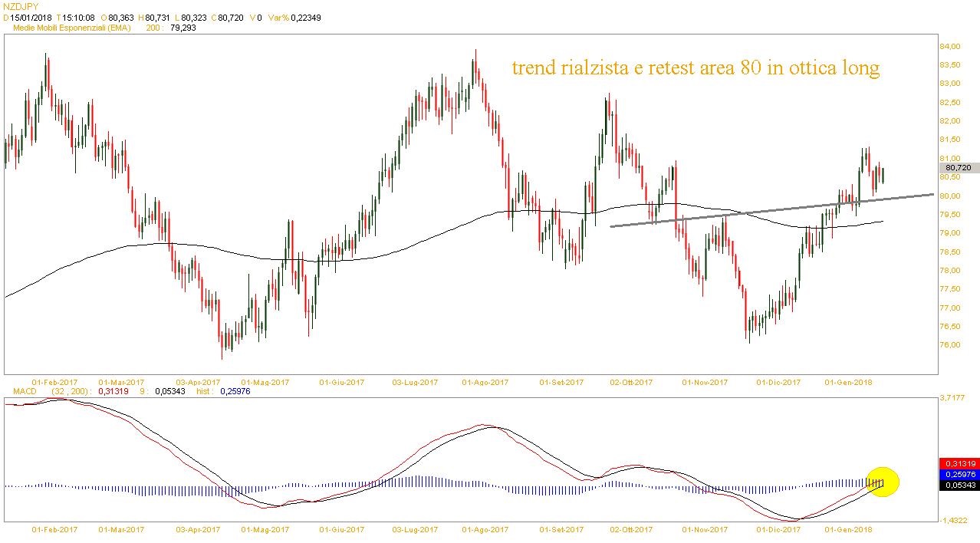
Task: Select the orange trend rialzista annotation text
Action: 696,68
